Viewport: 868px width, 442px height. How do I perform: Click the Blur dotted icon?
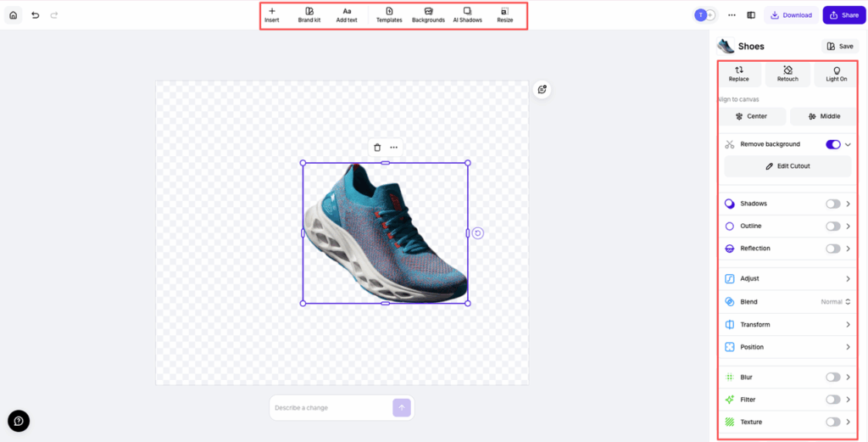[x=730, y=378]
